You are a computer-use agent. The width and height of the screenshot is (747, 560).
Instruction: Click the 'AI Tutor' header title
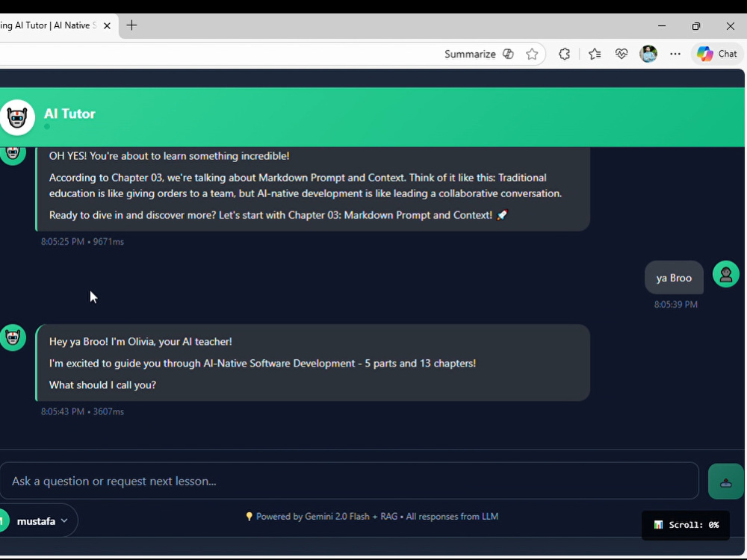coord(69,113)
